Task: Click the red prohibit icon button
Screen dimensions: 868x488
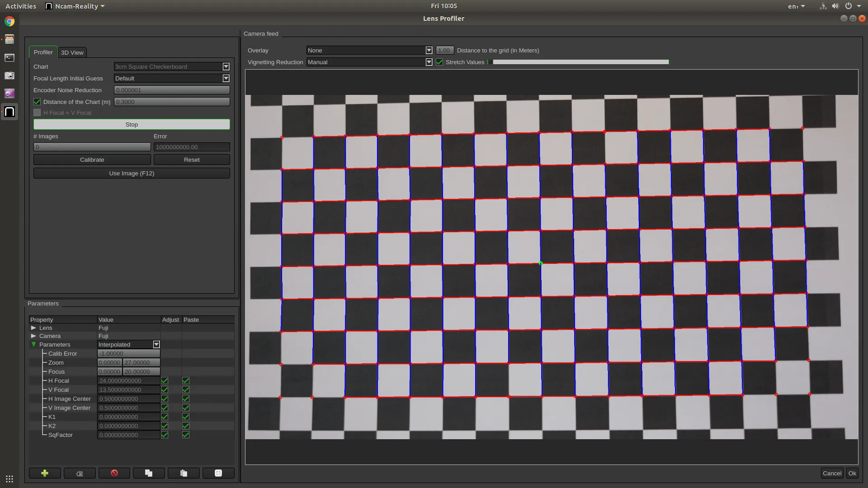Action: pos(114,473)
